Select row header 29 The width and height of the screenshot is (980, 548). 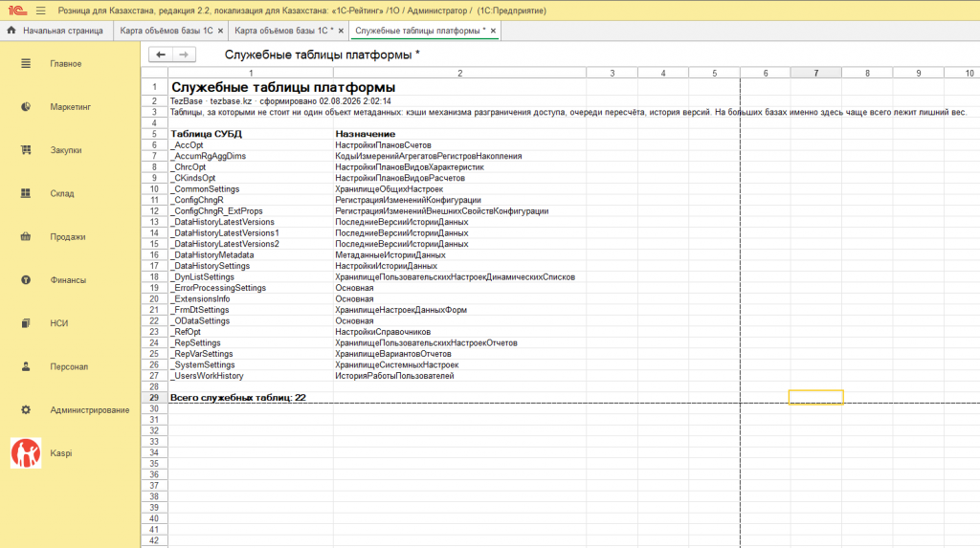(x=154, y=398)
